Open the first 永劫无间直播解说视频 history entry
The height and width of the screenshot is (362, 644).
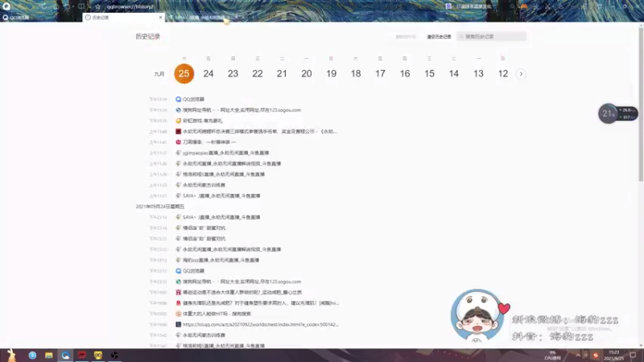coord(232,163)
